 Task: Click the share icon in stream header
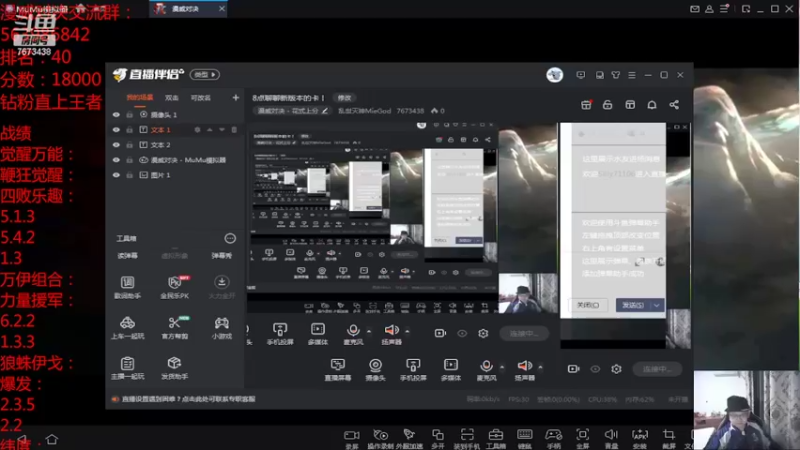pos(674,105)
